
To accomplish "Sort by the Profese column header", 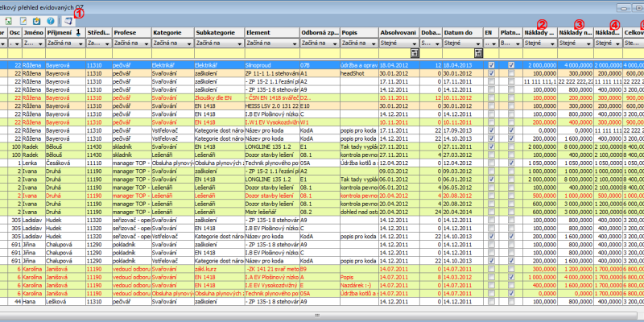I will [x=130, y=31].
